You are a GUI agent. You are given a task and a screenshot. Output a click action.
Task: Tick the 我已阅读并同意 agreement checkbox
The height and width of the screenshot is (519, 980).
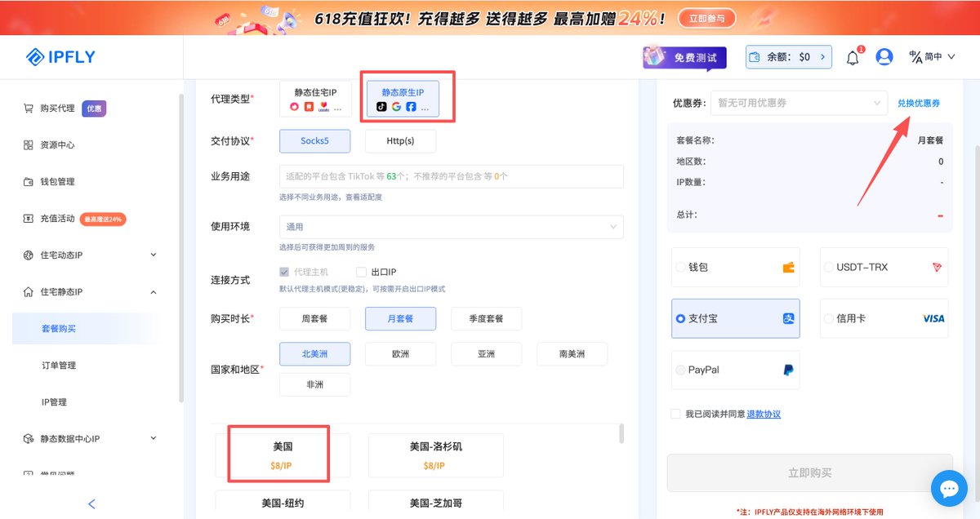point(675,414)
